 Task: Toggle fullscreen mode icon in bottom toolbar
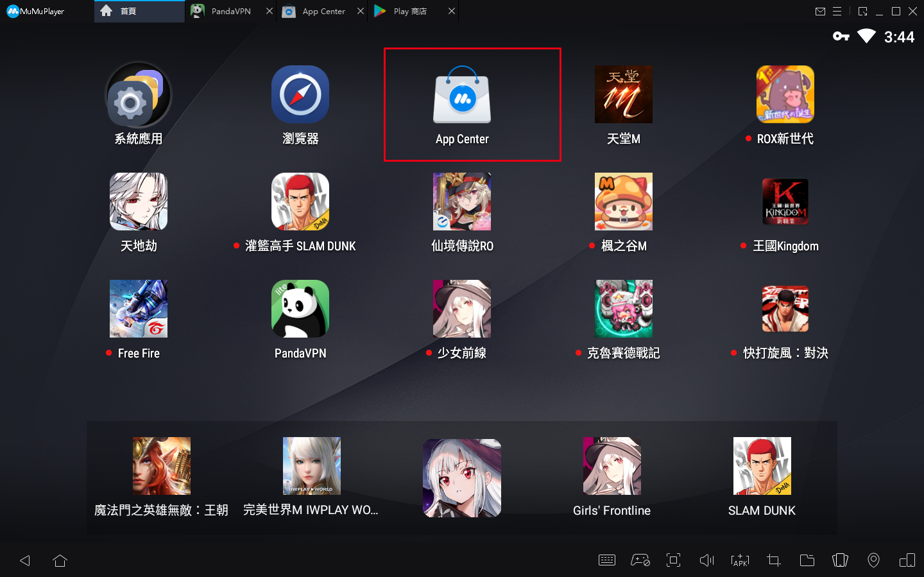pos(674,560)
